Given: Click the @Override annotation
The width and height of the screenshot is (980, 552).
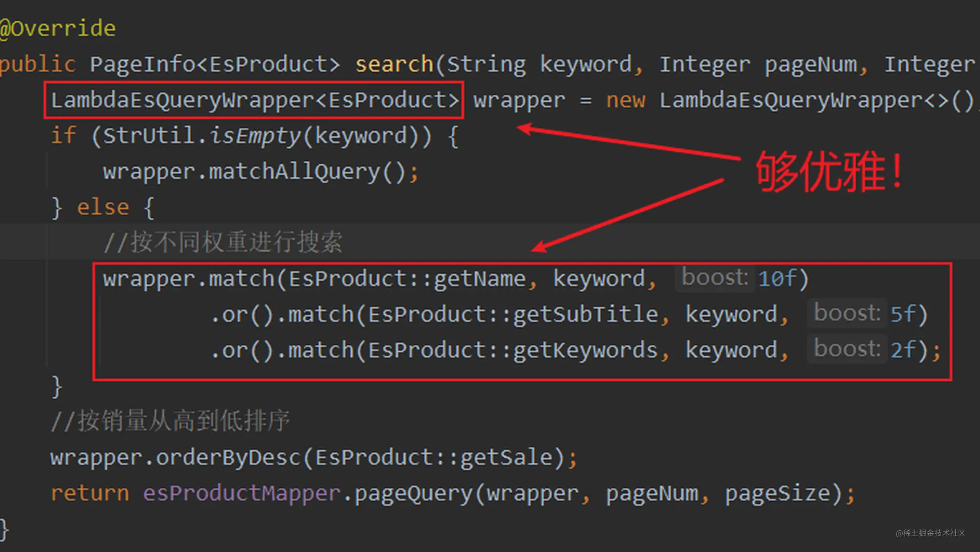Looking at the screenshot, I should [x=57, y=29].
